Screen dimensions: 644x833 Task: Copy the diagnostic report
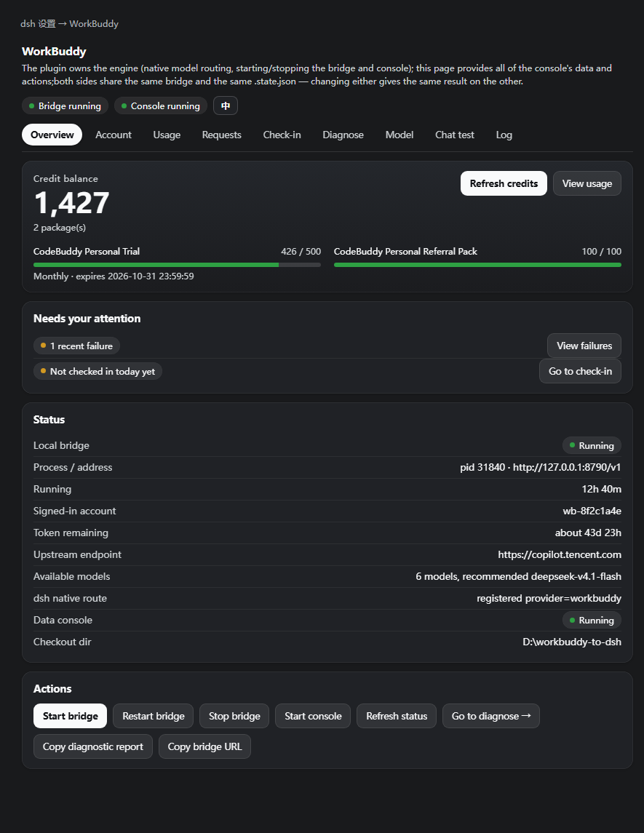click(x=93, y=746)
